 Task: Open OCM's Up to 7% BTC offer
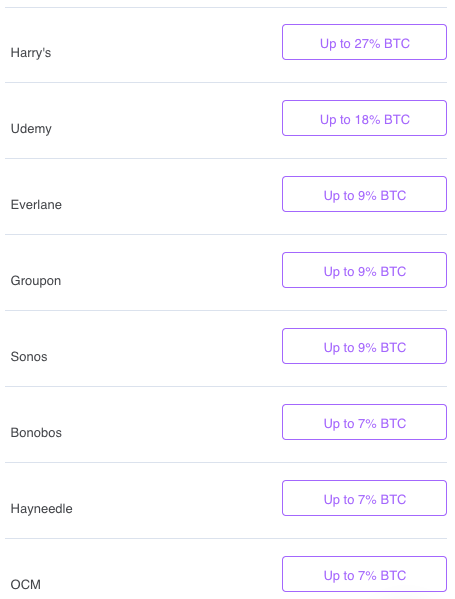[x=364, y=574]
